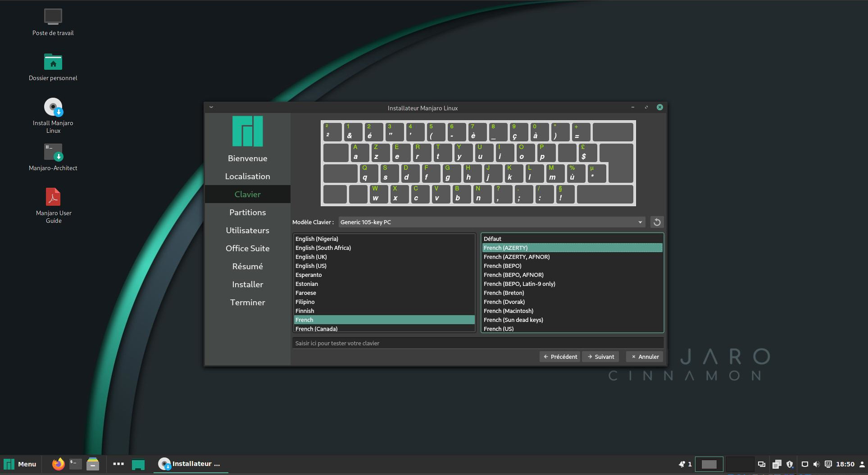Go to the Bienvenue step

coord(248,158)
